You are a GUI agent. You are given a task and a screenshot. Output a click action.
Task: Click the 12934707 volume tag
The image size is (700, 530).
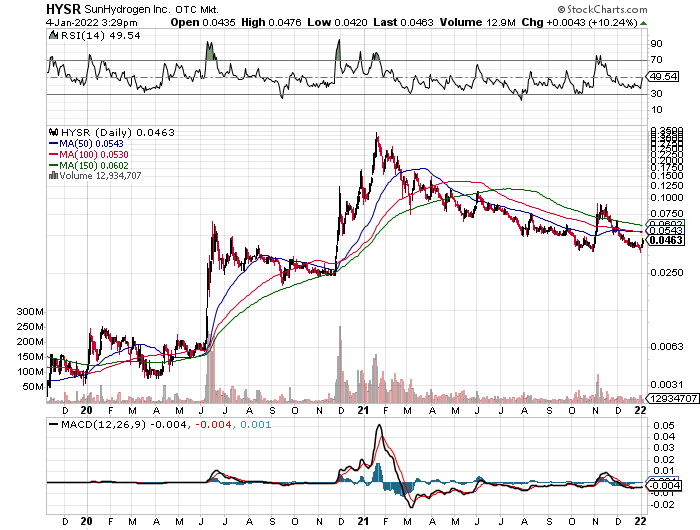(x=674, y=398)
